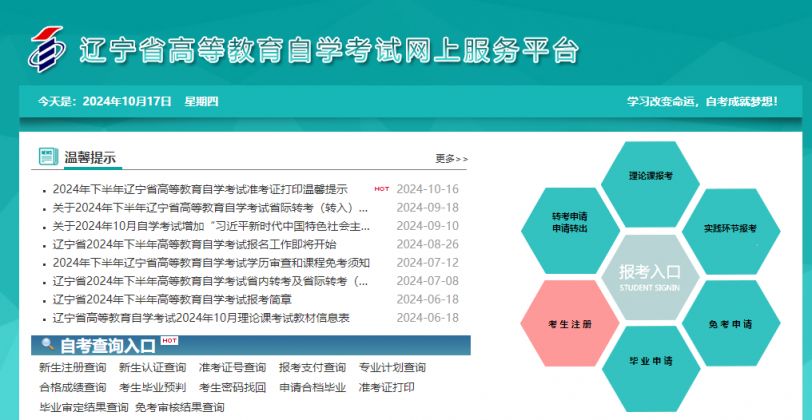This screenshot has width=812, height=420.
Task: Click the title 辽宁省高等教育自学考试网上服务平台
Action: coord(329,51)
